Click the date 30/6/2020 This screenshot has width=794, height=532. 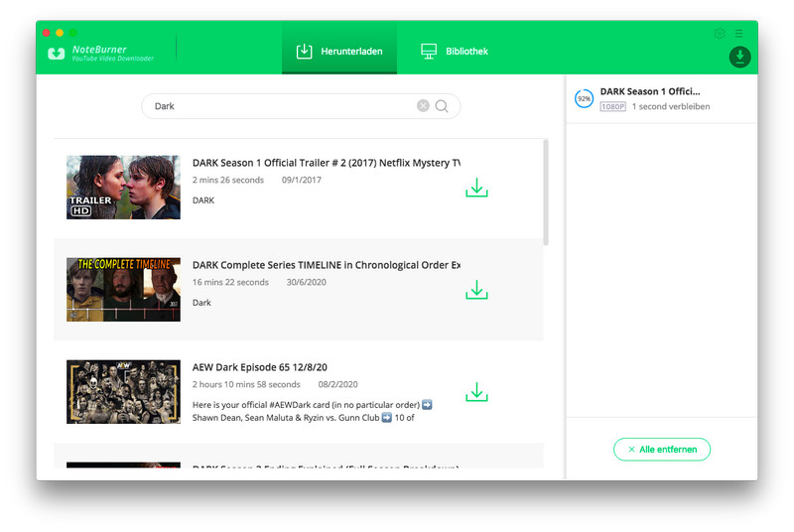307,282
